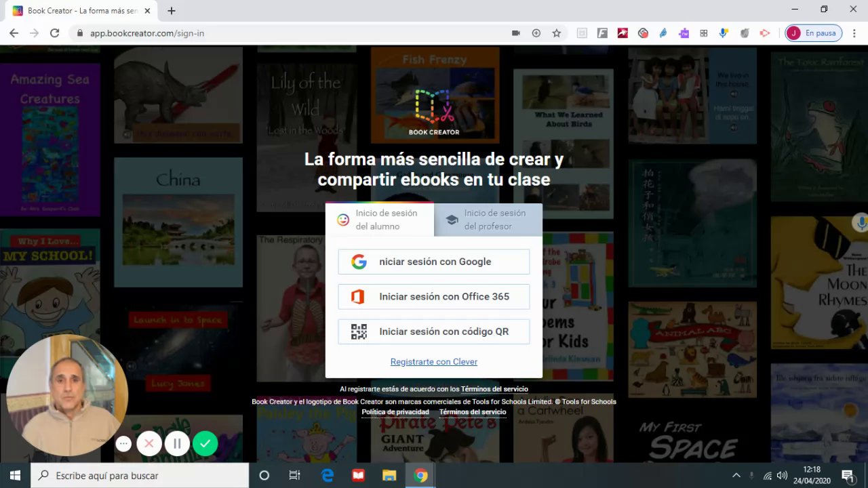Click the grey F extension icon
The image size is (868, 488).
[602, 33]
